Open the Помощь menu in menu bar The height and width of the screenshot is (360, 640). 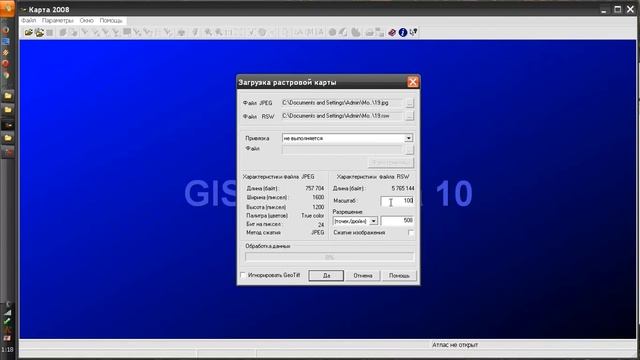pos(111,20)
